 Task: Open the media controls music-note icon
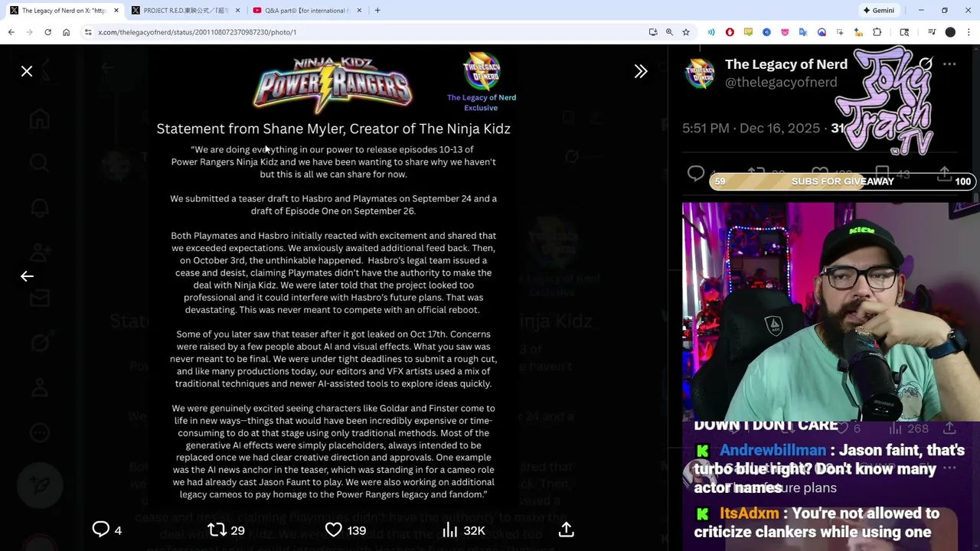[932, 32]
